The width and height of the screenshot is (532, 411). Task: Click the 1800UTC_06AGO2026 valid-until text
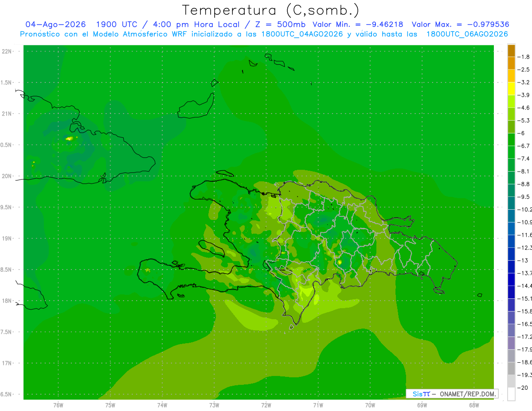(x=467, y=34)
